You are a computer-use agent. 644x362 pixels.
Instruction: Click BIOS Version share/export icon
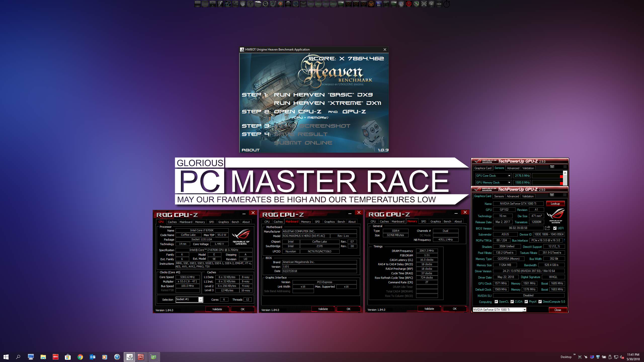(547, 228)
